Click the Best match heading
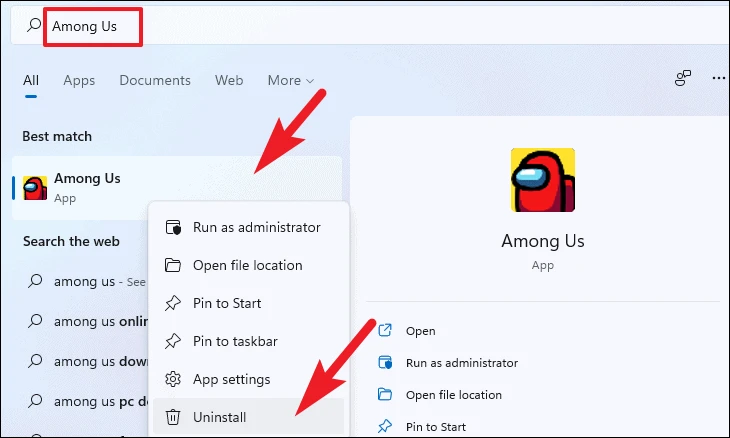The image size is (730, 438). pyautogui.click(x=57, y=136)
